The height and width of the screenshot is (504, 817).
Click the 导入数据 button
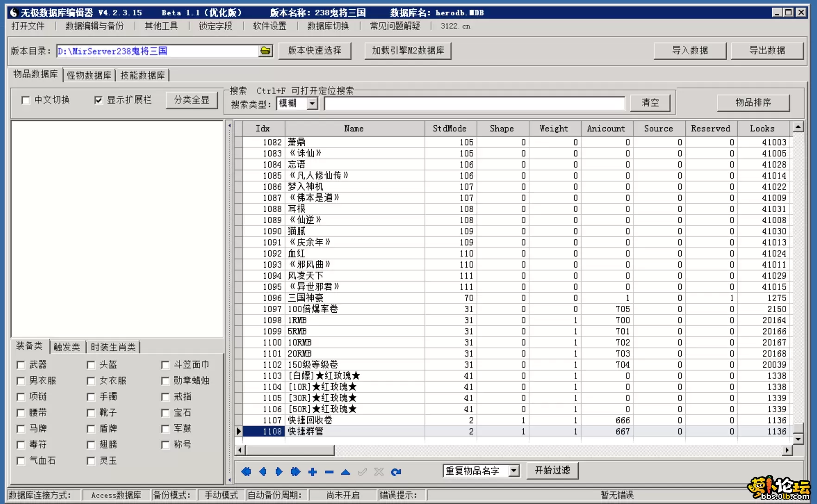[x=690, y=50]
